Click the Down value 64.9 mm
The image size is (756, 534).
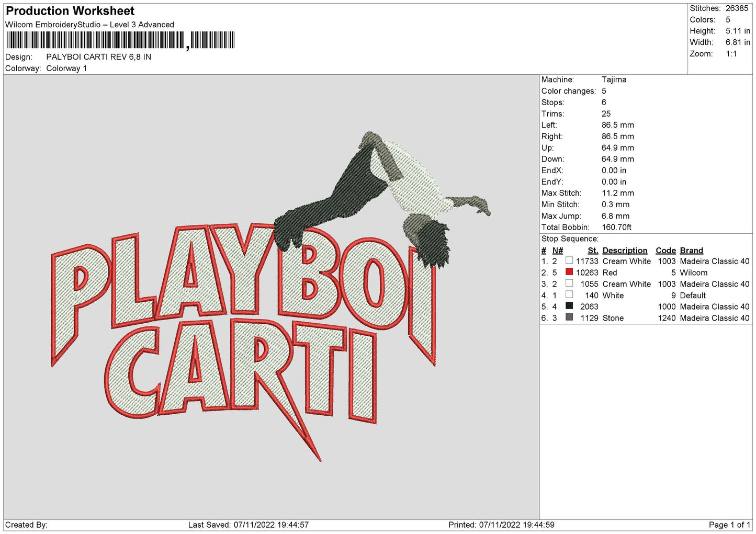point(617,159)
